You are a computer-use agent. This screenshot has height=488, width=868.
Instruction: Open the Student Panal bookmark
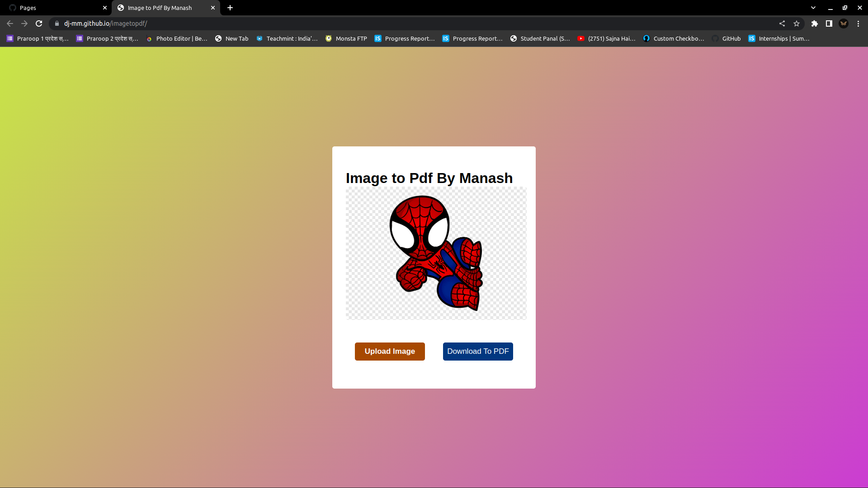540,38
